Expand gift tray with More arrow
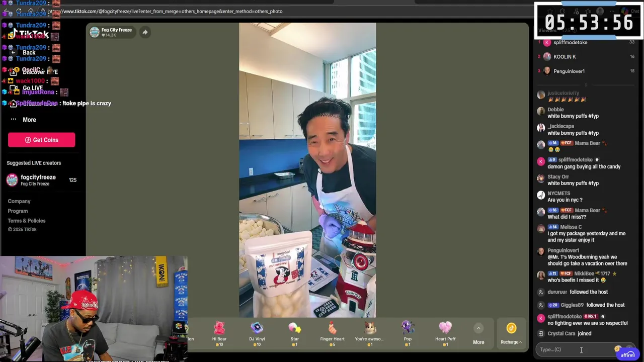 [x=478, y=333]
